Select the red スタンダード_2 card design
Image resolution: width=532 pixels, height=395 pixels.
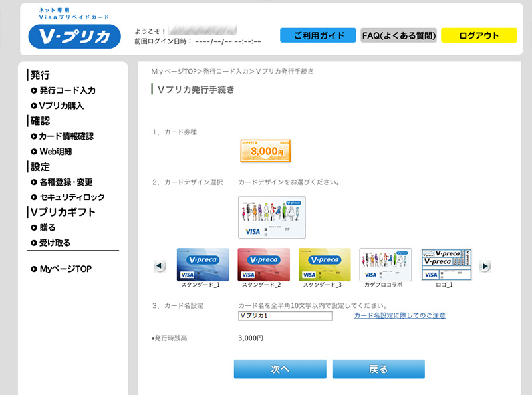click(x=263, y=265)
